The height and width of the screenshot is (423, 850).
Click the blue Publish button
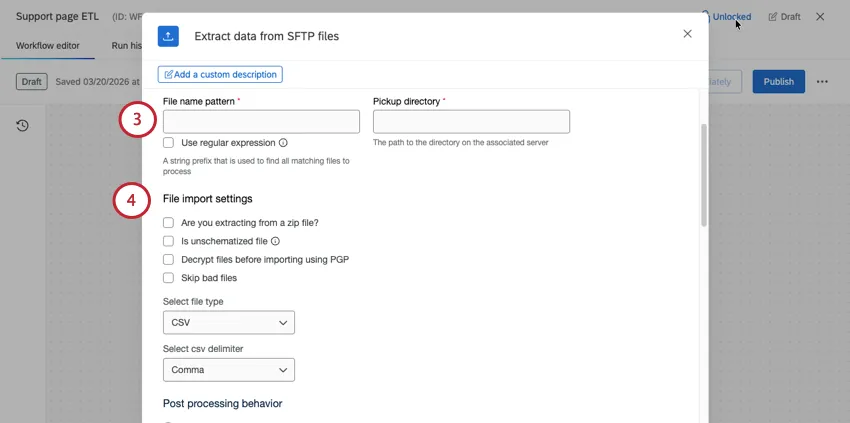778,82
